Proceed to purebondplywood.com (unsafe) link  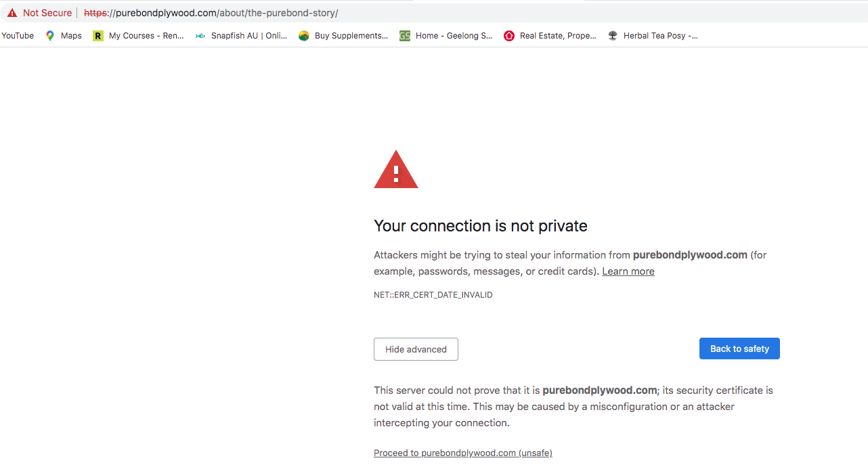click(462, 453)
